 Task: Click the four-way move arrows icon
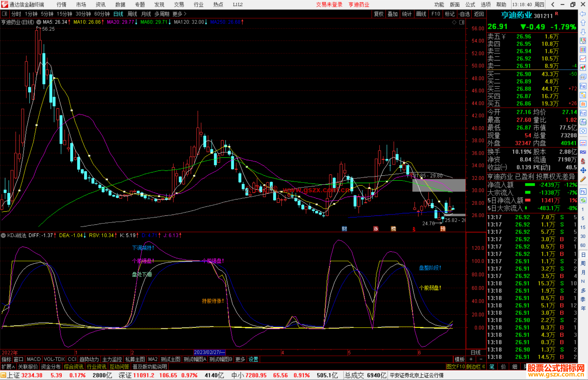(x=583, y=171)
